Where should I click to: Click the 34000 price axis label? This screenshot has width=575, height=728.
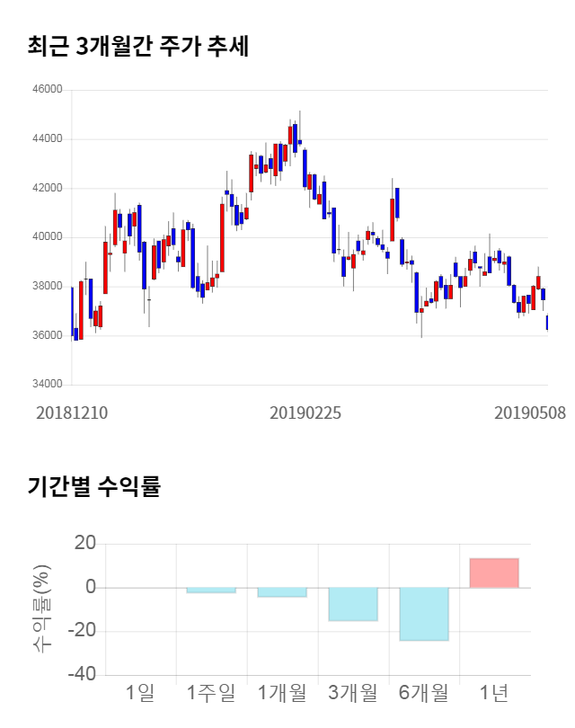click(47, 385)
